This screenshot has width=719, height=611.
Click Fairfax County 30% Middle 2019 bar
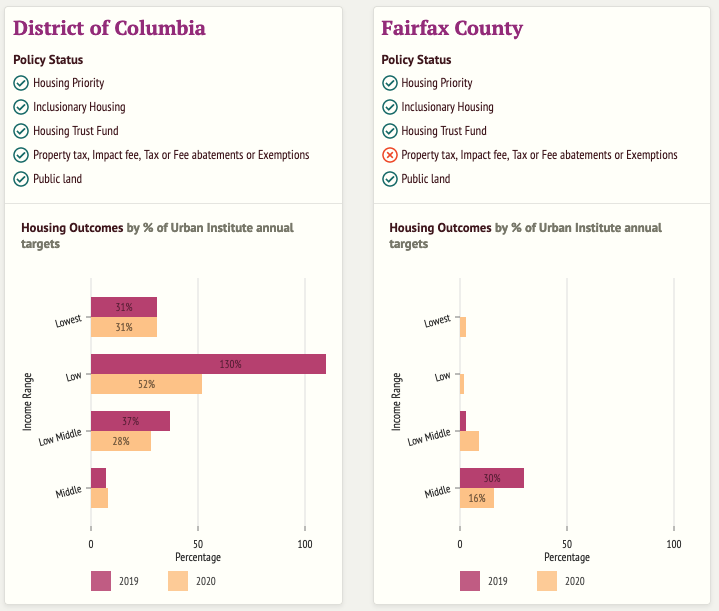point(491,478)
